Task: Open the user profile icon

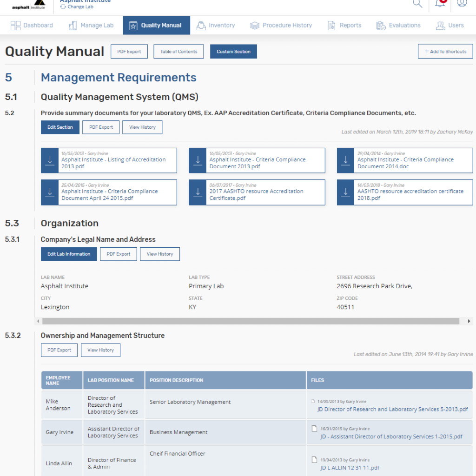Action: click(462, 3)
